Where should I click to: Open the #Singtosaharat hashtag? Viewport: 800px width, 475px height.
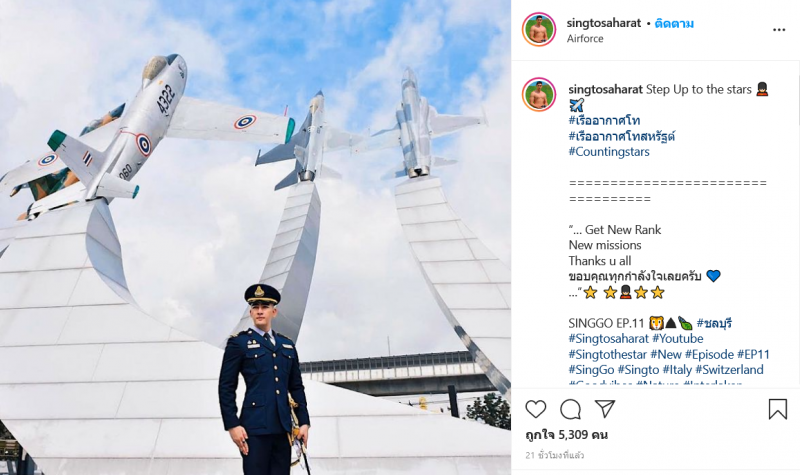pos(609,339)
